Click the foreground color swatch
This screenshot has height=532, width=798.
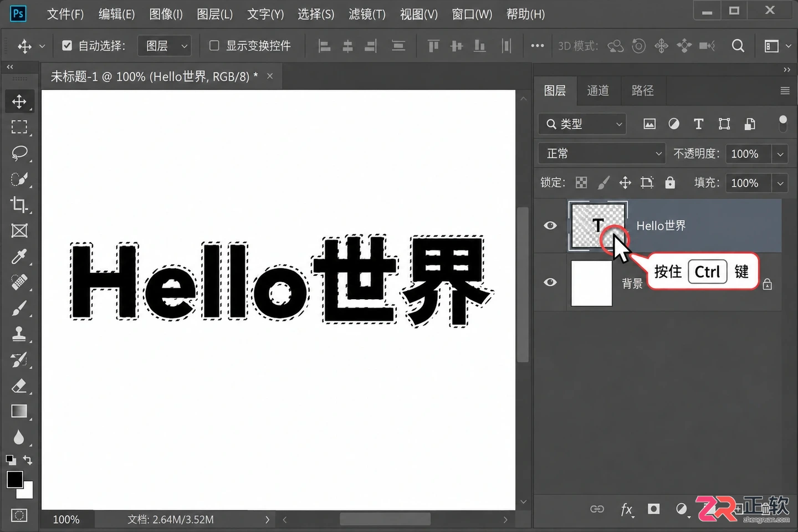[x=14, y=479]
